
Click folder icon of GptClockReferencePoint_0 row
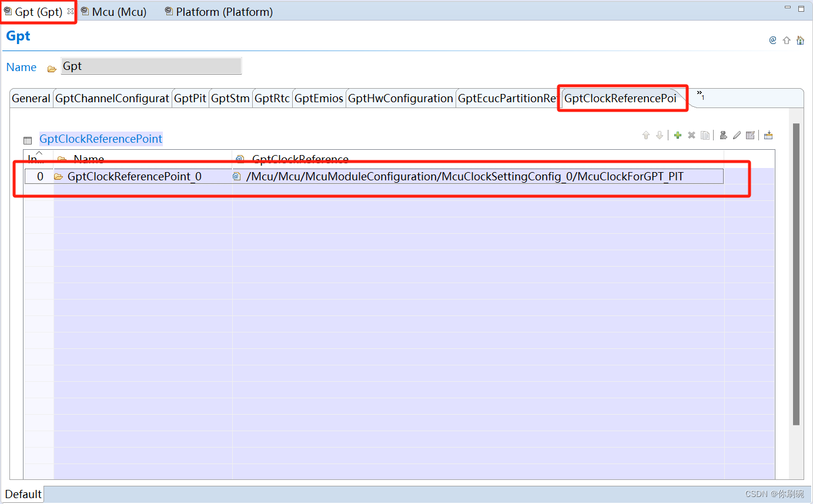(x=58, y=176)
